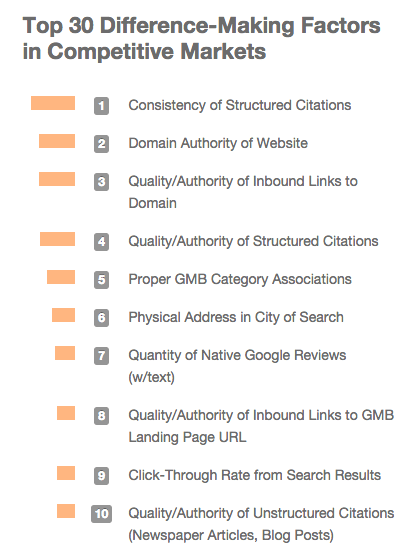Click the rank 2 number badge
The width and height of the screenshot is (420, 560).
tap(101, 144)
